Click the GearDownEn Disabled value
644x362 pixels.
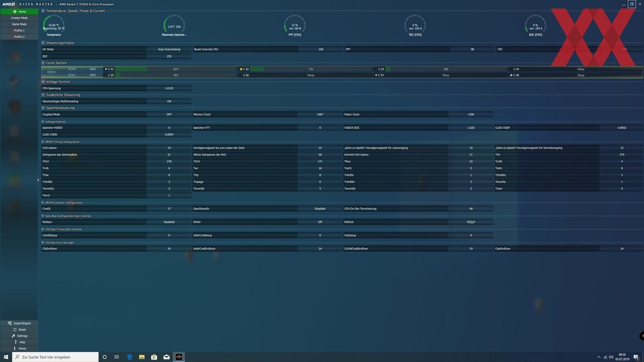[320, 209]
